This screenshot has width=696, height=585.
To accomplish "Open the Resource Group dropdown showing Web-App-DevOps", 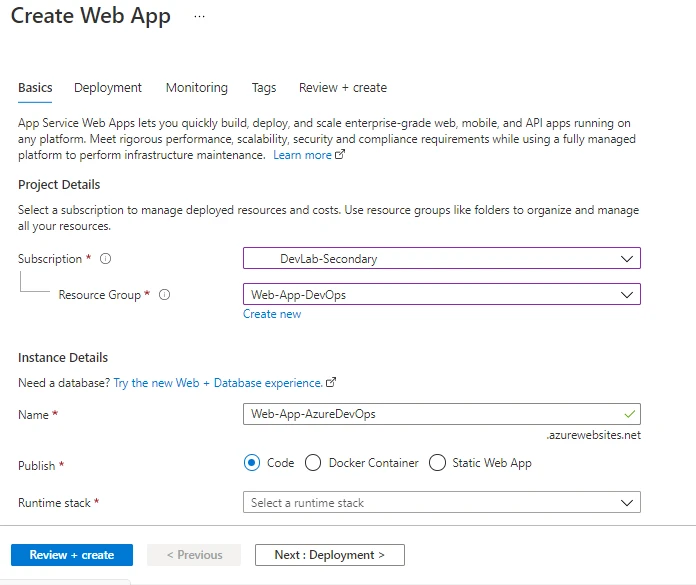I will click(x=442, y=294).
